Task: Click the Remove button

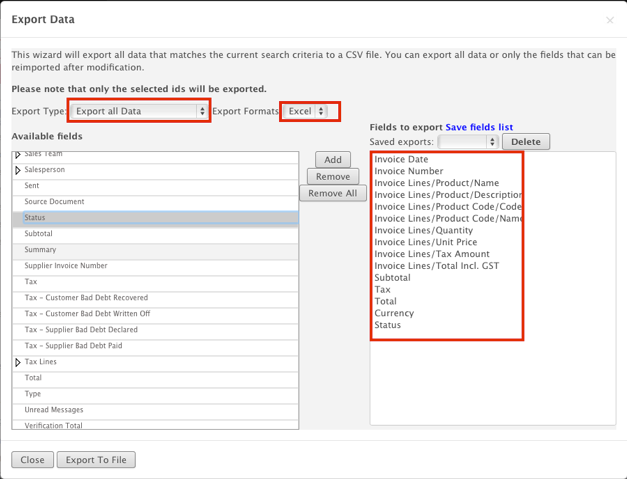Action: click(x=333, y=176)
